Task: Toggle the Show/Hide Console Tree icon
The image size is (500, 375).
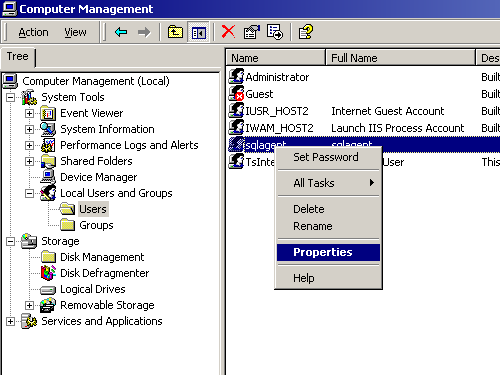Action: tap(199, 32)
